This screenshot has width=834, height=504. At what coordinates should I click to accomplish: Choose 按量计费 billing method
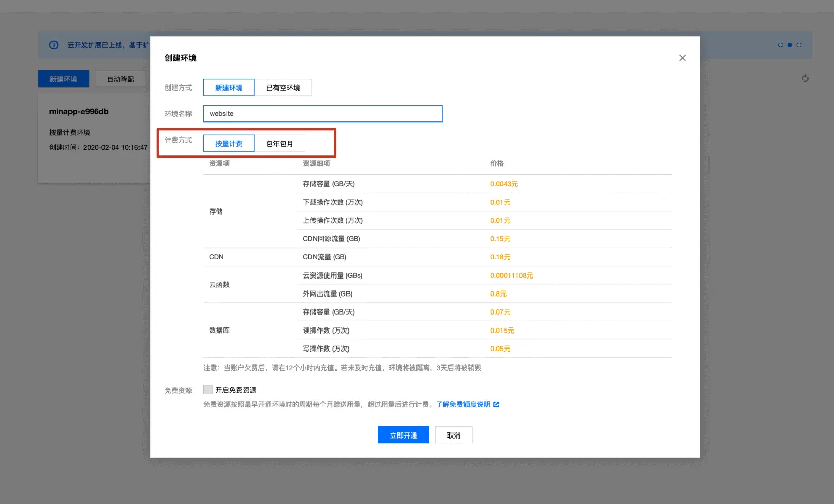[x=229, y=143]
